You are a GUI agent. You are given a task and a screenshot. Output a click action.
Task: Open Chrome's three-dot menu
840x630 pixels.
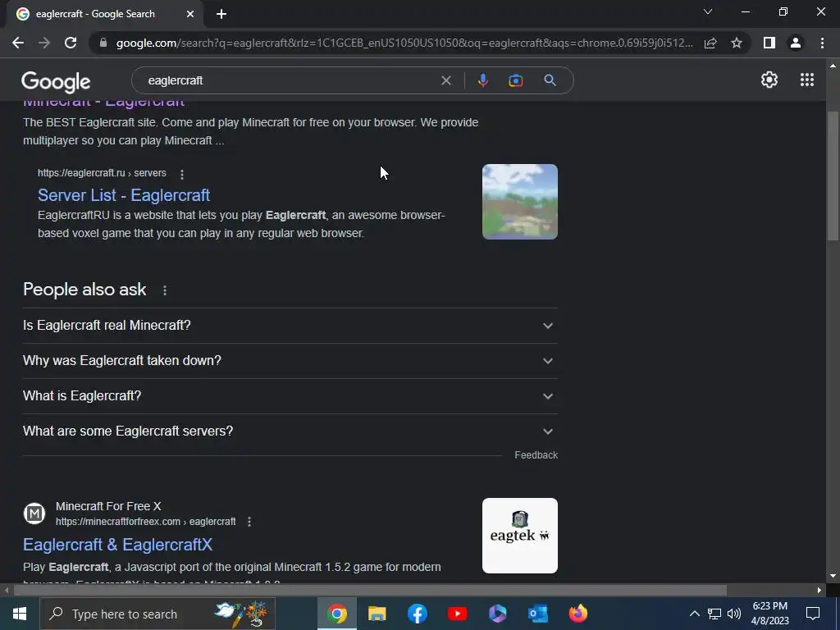pyautogui.click(x=822, y=43)
